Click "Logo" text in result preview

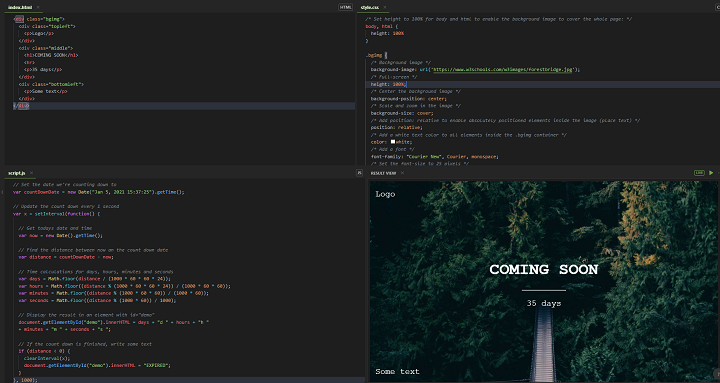[x=385, y=194]
